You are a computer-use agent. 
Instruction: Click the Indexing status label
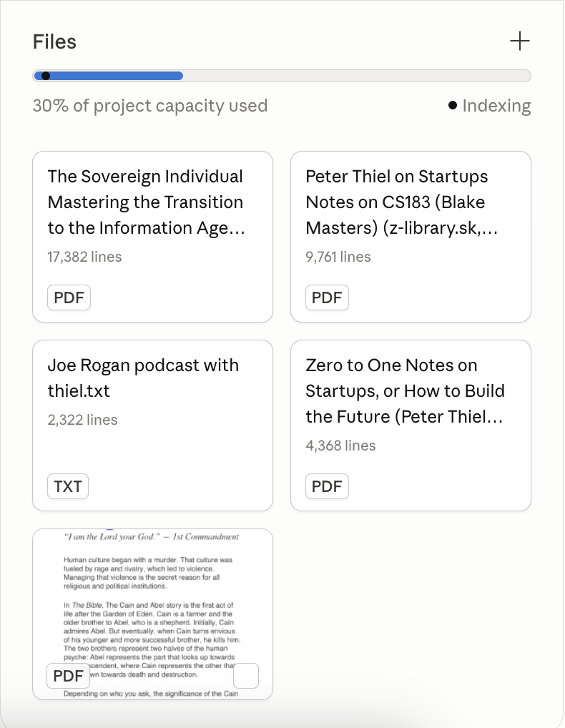coord(496,106)
